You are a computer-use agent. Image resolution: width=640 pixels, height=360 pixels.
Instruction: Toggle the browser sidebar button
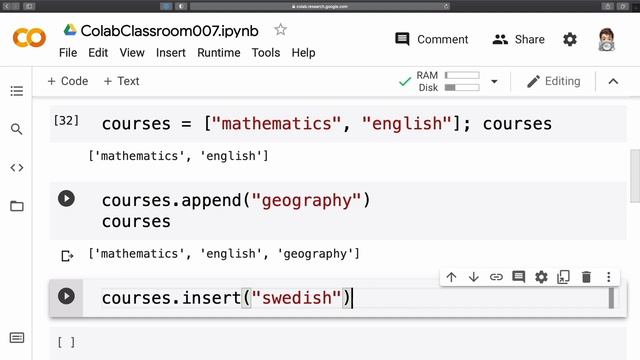click(x=29, y=6)
